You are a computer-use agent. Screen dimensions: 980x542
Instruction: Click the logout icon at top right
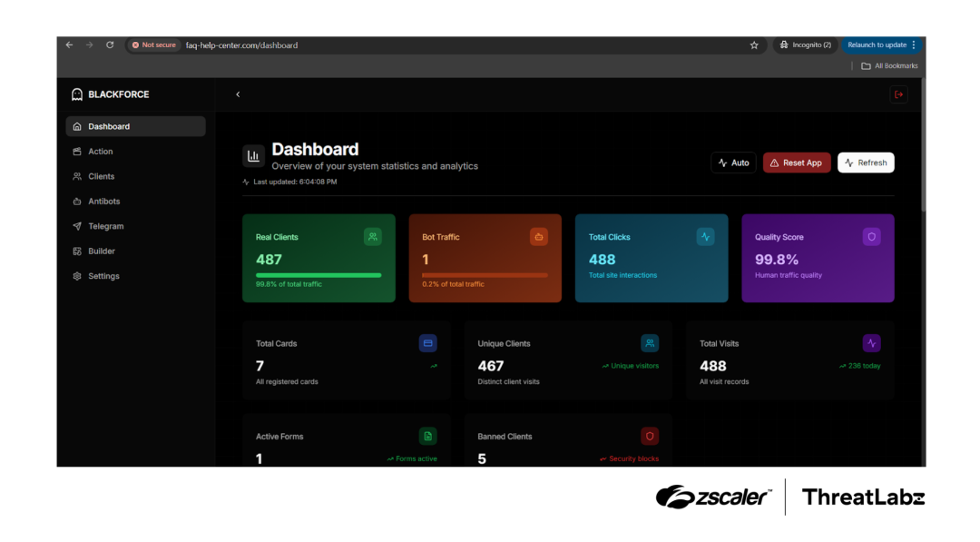(898, 94)
